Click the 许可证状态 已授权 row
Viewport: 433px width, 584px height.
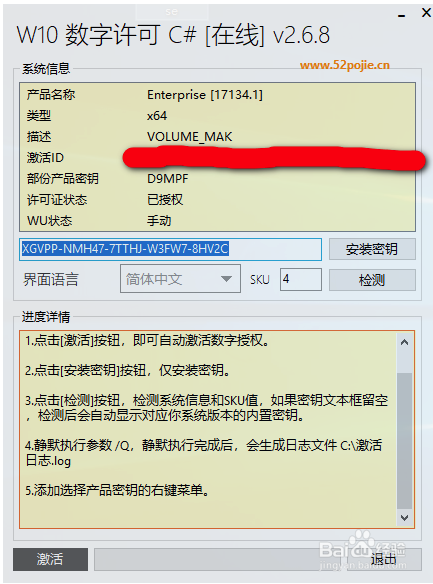pos(217,200)
